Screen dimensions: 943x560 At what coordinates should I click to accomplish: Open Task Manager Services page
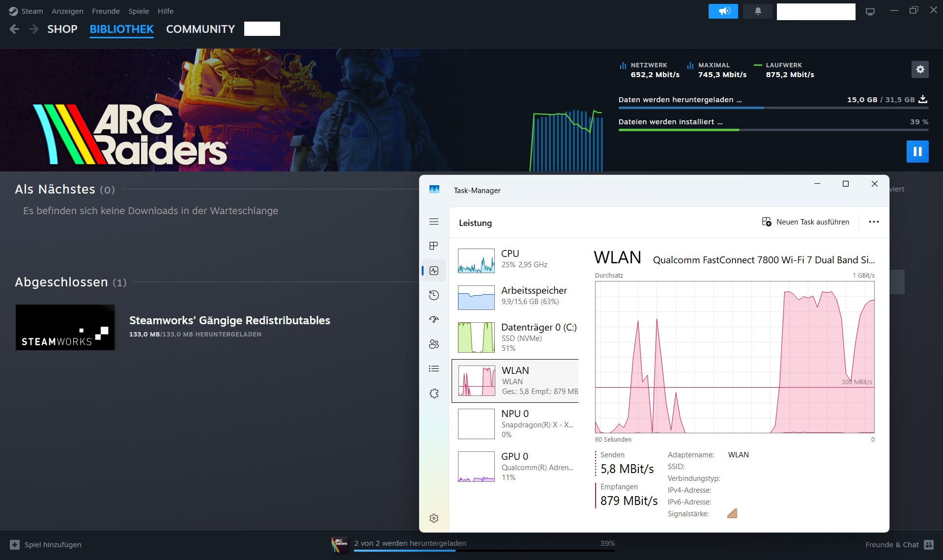tap(434, 393)
